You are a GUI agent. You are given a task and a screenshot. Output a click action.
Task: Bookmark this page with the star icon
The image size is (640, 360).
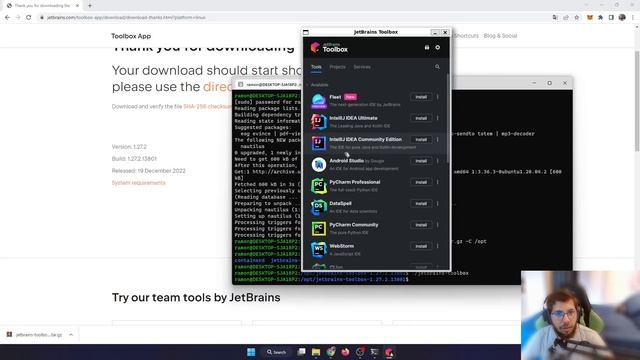577,18
